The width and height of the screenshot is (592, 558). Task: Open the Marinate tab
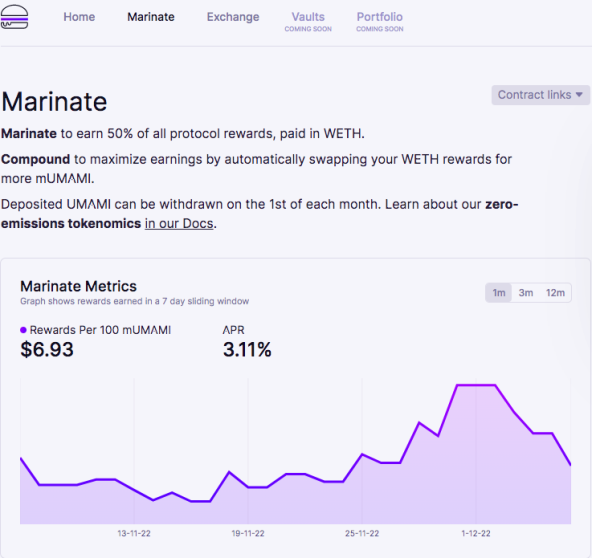(151, 17)
